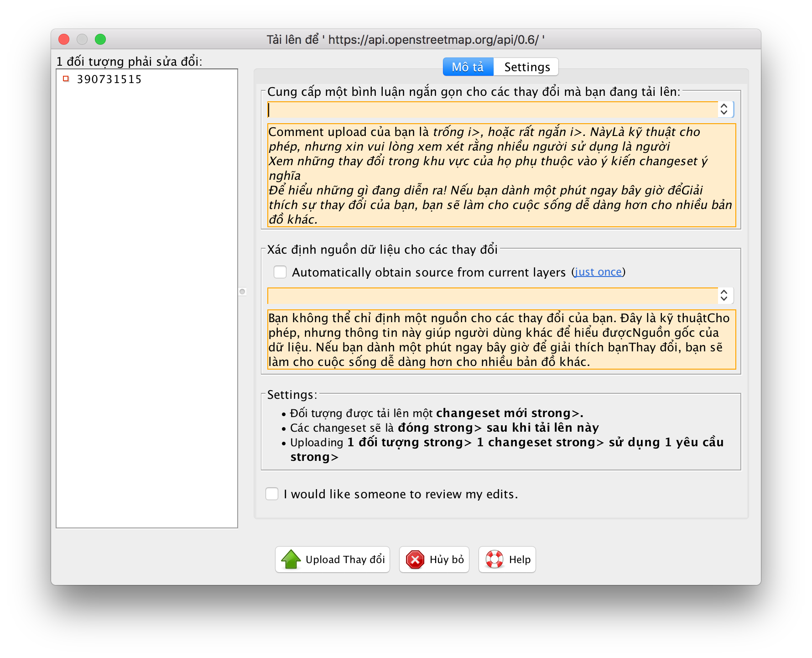Click the Hủy bỏ button
The image size is (812, 658).
click(434, 559)
